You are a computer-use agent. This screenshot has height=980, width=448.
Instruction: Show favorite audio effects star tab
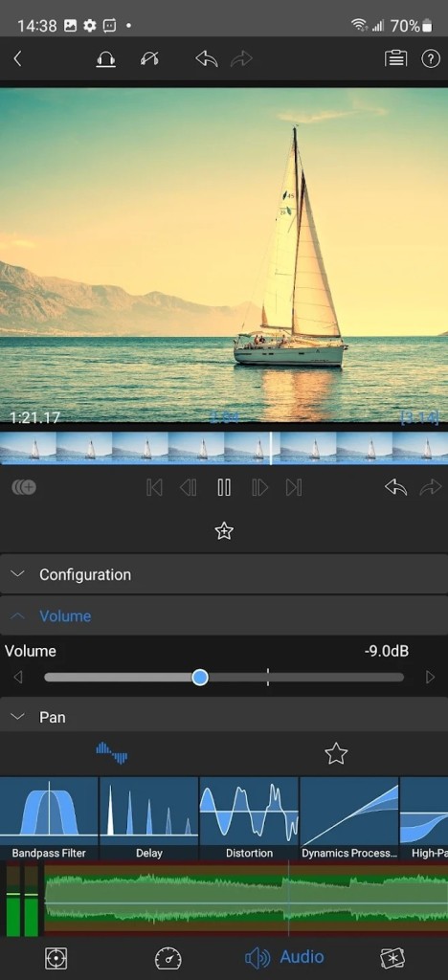(x=336, y=753)
